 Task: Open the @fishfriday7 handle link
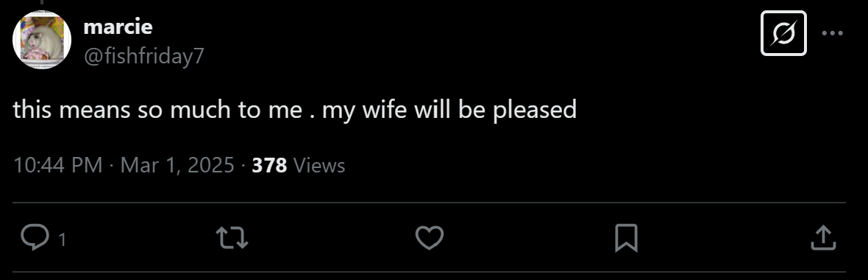coord(144,55)
